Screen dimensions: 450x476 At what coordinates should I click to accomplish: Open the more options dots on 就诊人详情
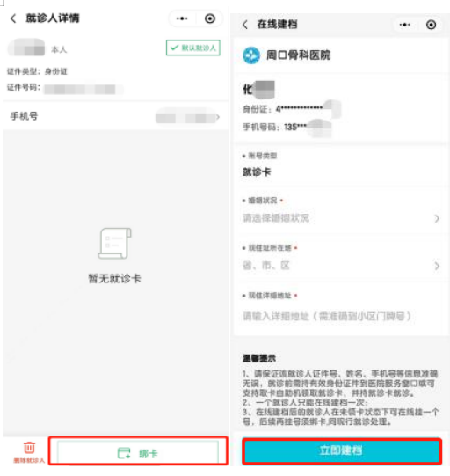(182, 18)
